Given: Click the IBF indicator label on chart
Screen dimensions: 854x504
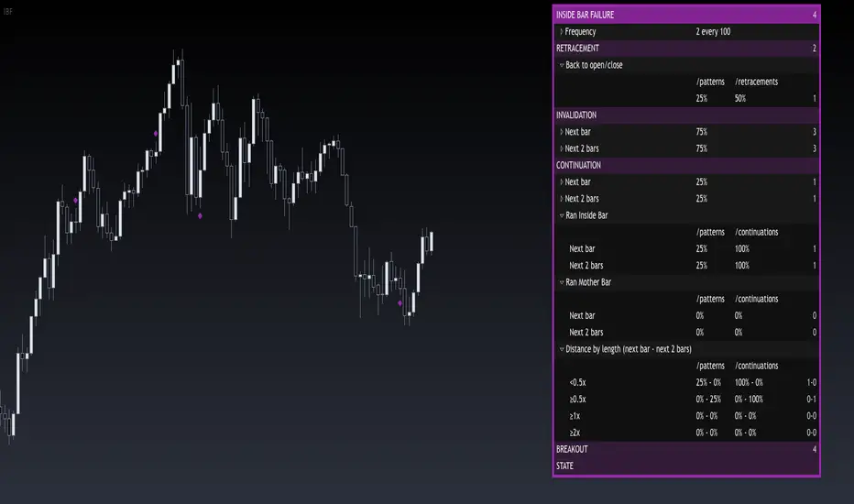Looking at the screenshot, I should (x=7, y=11).
